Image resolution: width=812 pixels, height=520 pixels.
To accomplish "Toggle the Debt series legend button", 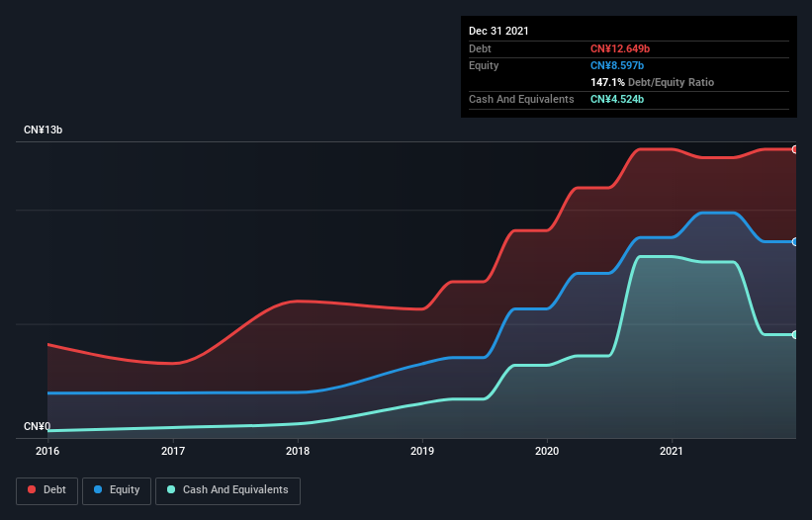I will coord(46,490).
